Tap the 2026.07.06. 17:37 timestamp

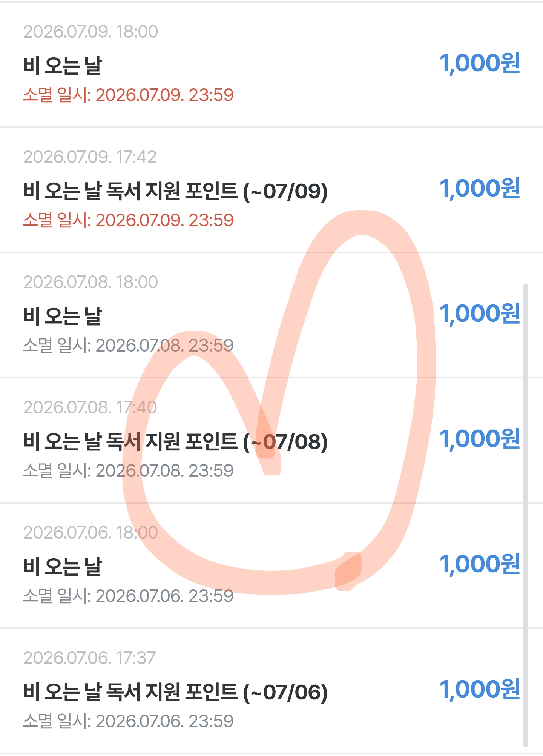click(89, 658)
